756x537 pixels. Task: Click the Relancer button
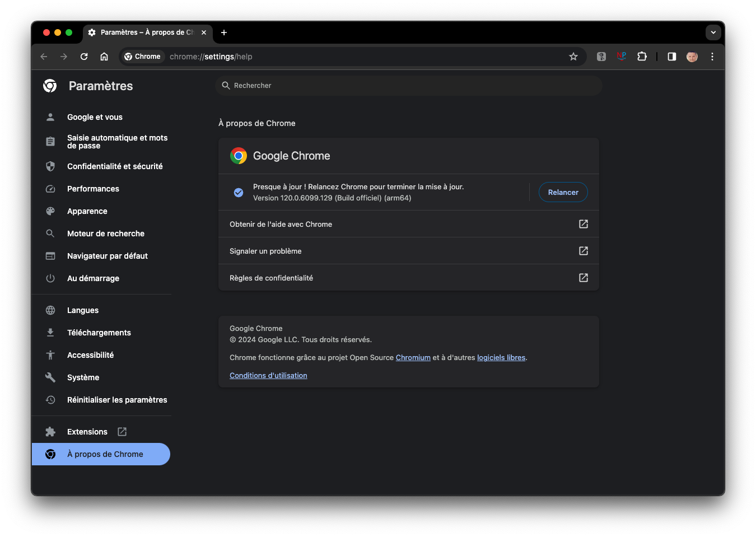tap(563, 192)
